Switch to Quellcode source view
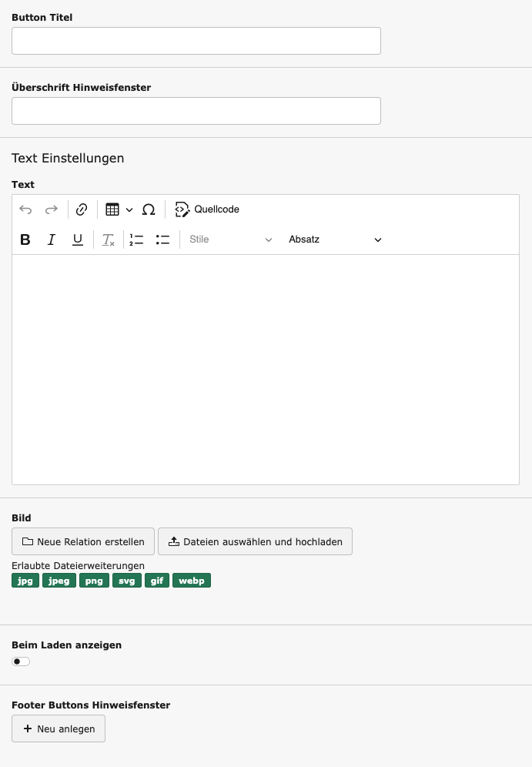This screenshot has height=767, width=532. point(207,209)
